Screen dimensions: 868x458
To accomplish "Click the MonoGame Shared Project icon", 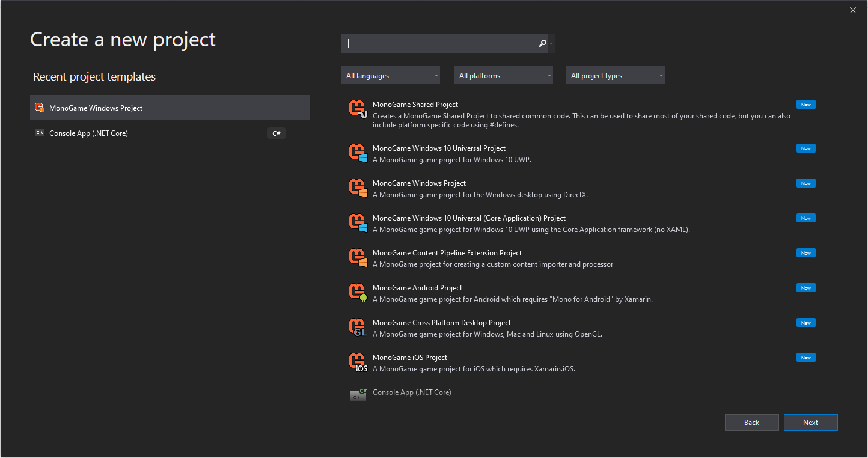I will (x=358, y=109).
